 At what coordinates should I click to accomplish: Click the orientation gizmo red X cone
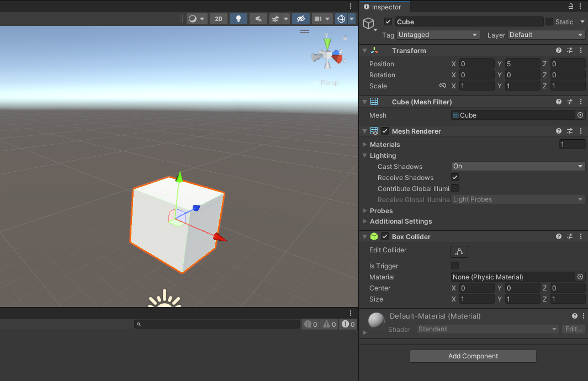337,58
